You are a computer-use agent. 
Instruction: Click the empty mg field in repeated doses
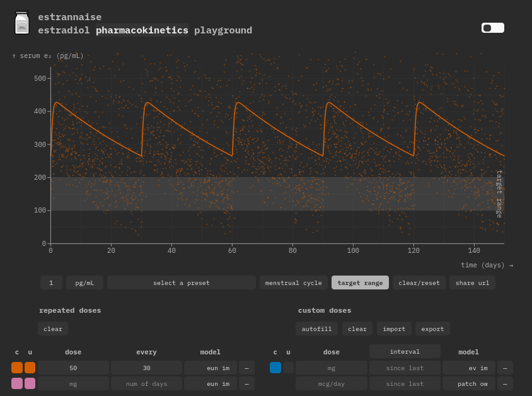[73, 384]
